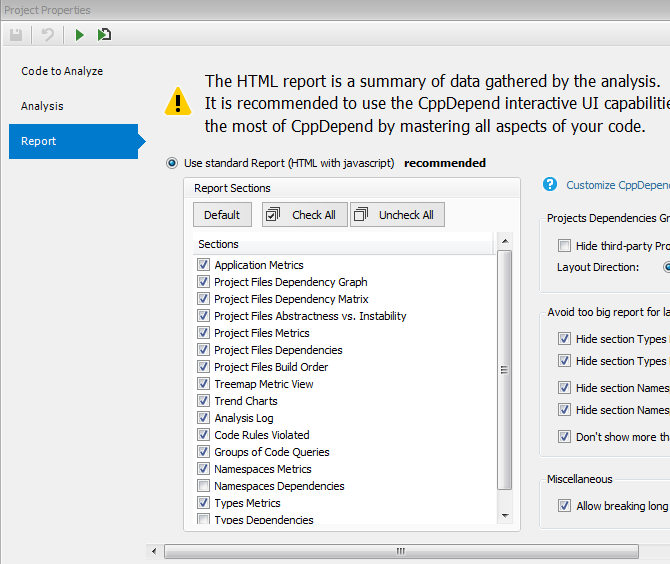670x564 pixels.
Task: Click the Sections column header
Action: (343, 244)
